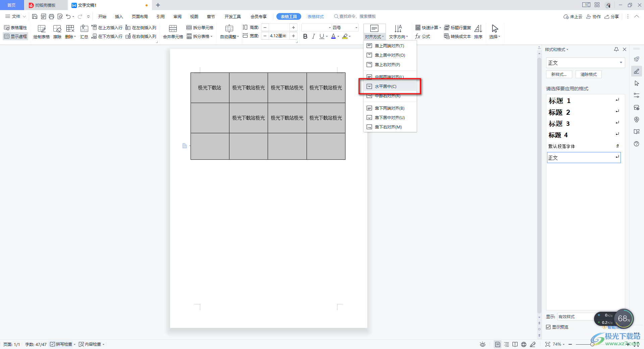Click the 清除格式 button

(x=589, y=74)
